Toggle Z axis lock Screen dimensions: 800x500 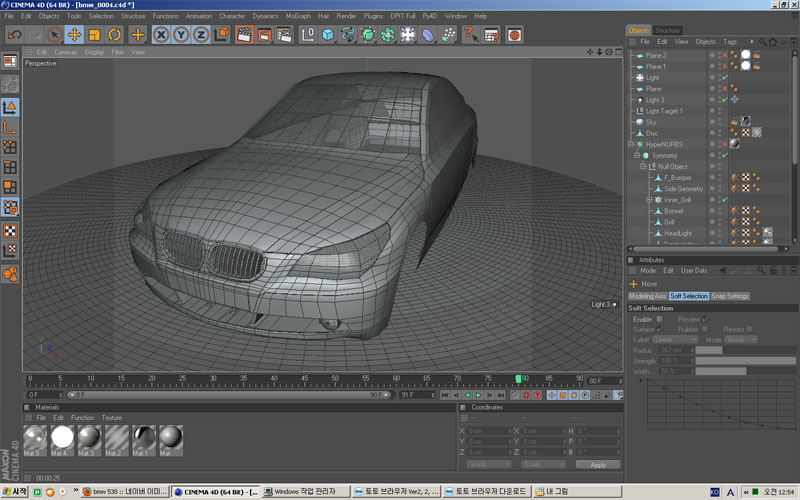[x=201, y=35]
